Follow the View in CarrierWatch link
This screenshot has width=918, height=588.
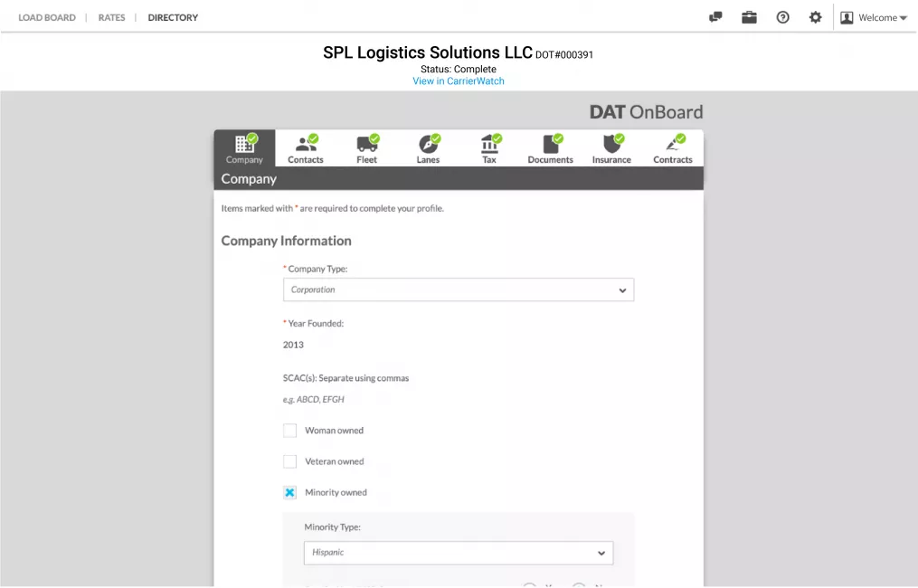coord(459,81)
